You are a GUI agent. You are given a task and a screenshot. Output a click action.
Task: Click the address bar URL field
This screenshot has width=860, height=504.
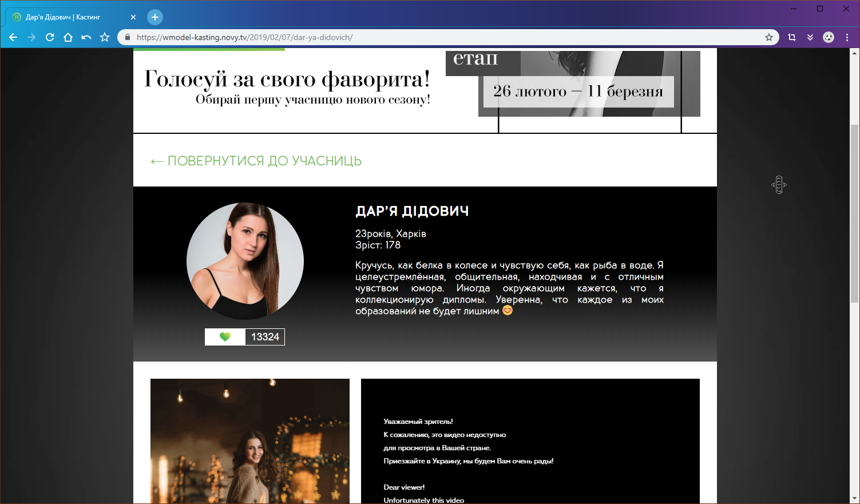click(449, 37)
